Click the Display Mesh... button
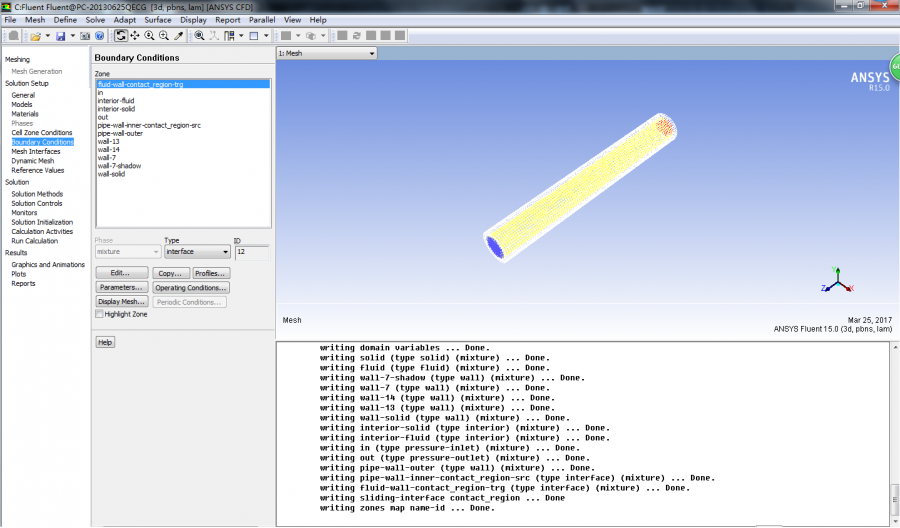 [x=122, y=302]
